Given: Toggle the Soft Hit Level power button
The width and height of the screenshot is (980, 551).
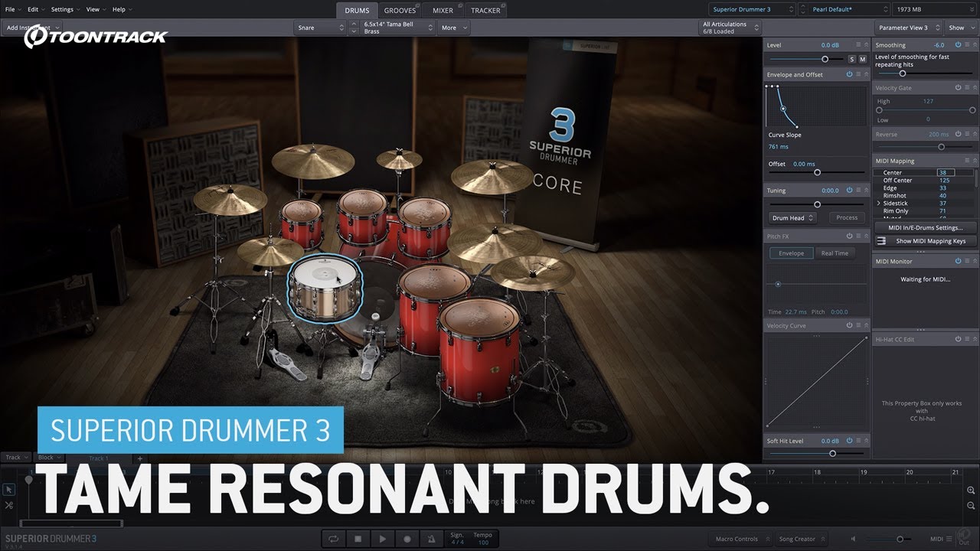Looking at the screenshot, I should 850,441.
